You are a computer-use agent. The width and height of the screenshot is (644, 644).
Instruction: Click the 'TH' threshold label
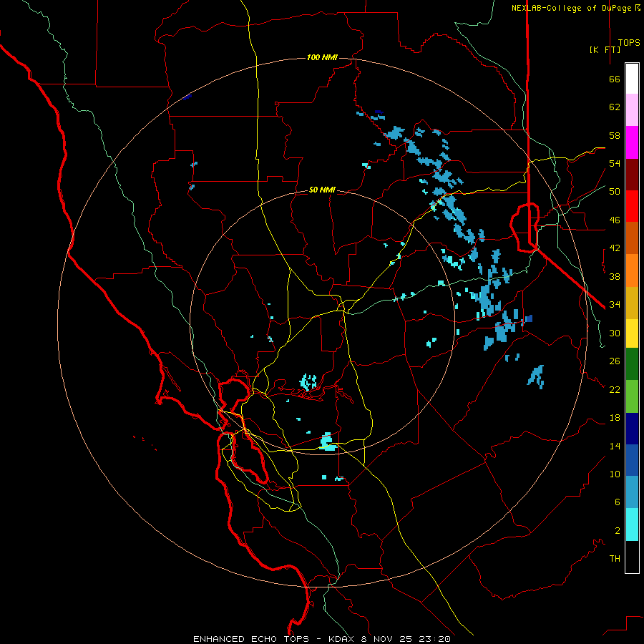click(615, 559)
